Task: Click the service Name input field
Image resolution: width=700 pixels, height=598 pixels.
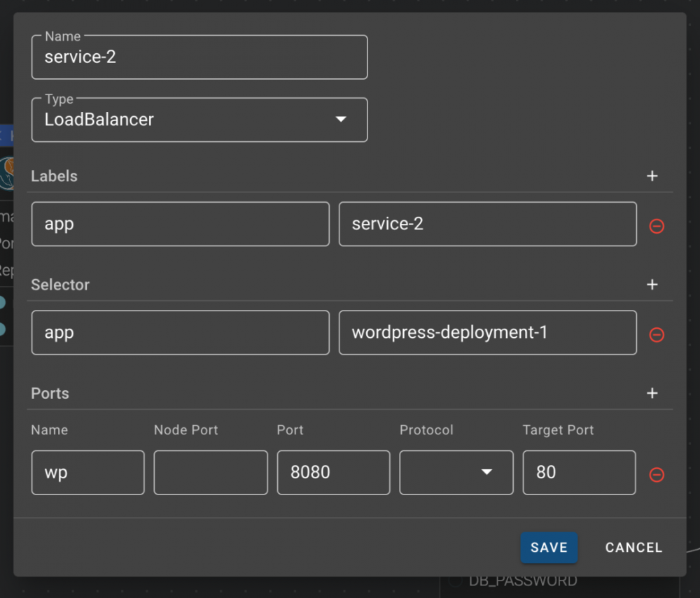Action: (199, 57)
